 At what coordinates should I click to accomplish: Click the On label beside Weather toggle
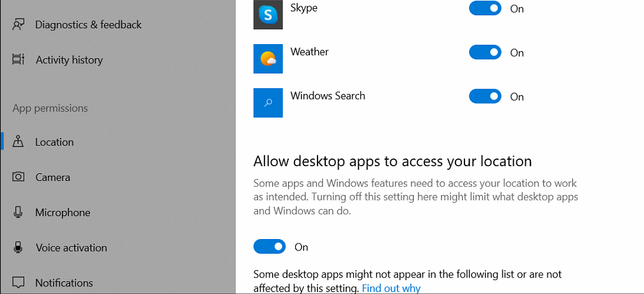[517, 53]
